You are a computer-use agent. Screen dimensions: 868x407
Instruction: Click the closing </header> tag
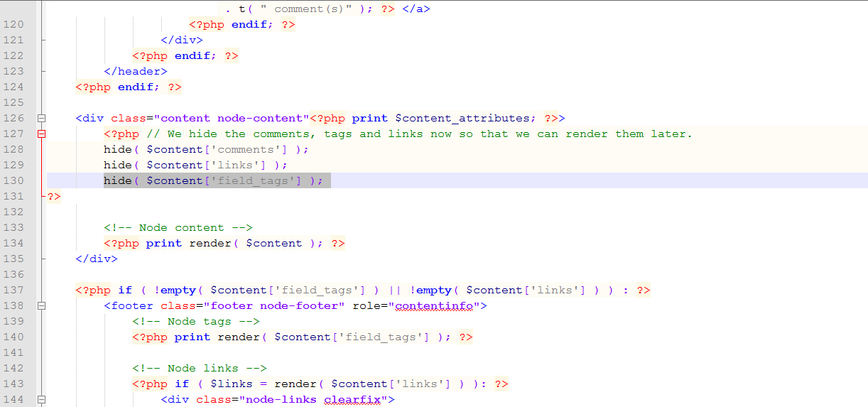click(136, 72)
